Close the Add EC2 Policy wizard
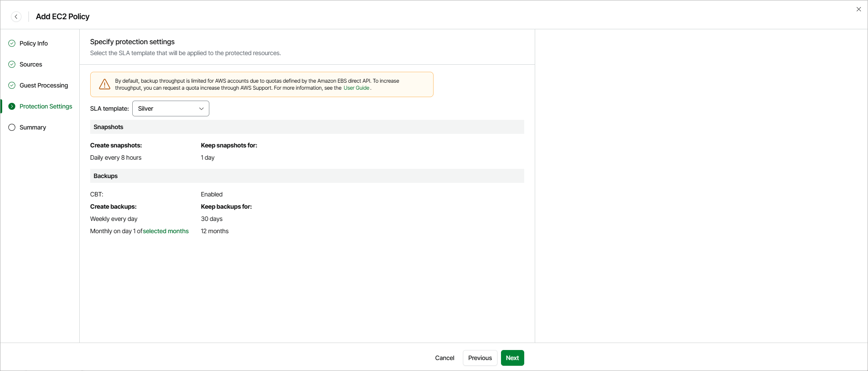 (x=858, y=9)
